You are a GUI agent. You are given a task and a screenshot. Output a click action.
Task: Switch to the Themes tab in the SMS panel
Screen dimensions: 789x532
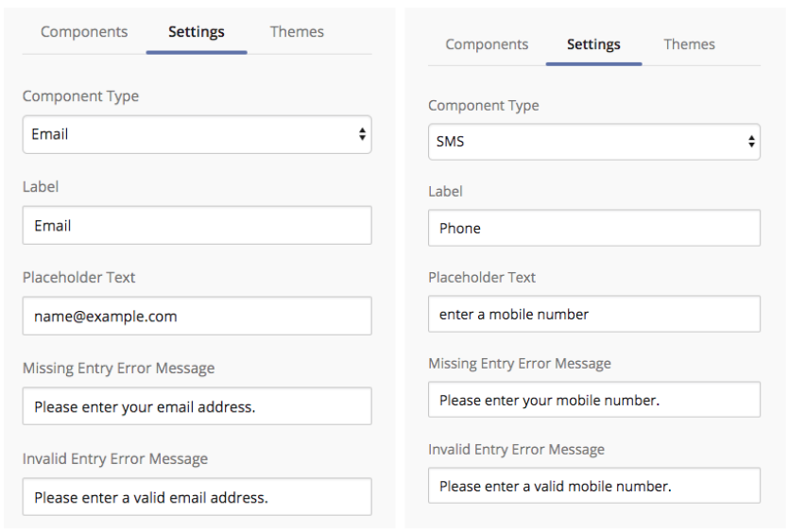click(x=689, y=44)
